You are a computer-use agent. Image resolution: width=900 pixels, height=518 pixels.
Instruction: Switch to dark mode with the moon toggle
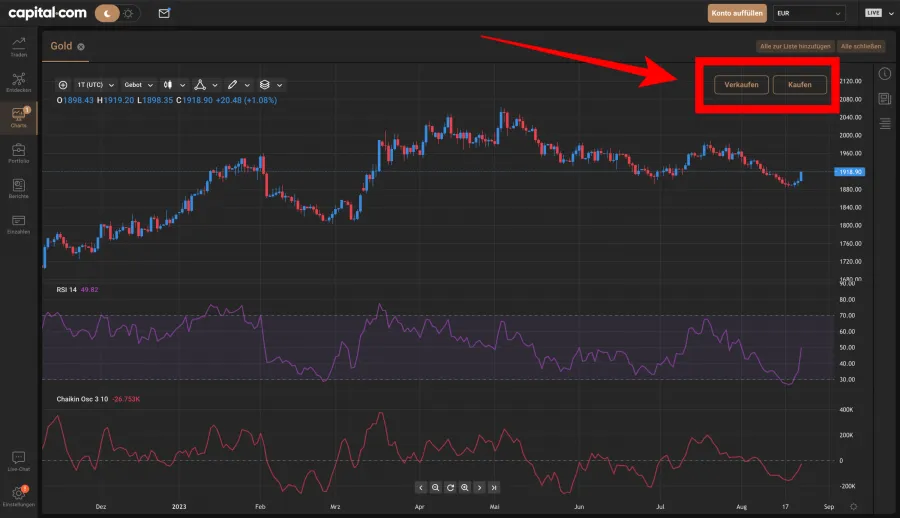tap(107, 13)
